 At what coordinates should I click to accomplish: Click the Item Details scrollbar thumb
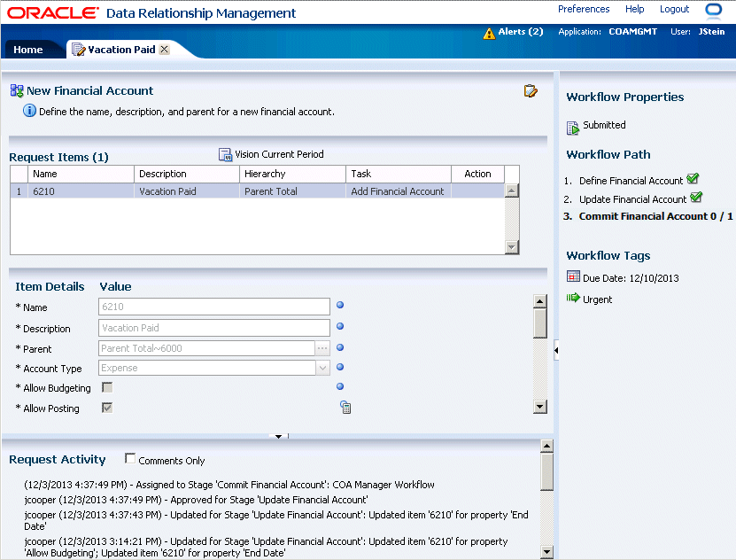tap(540, 323)
